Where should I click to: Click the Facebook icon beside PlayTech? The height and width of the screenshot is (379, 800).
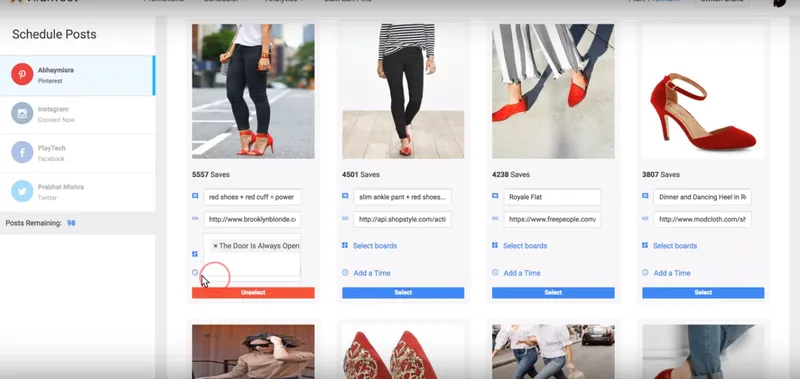coord(22,152)
